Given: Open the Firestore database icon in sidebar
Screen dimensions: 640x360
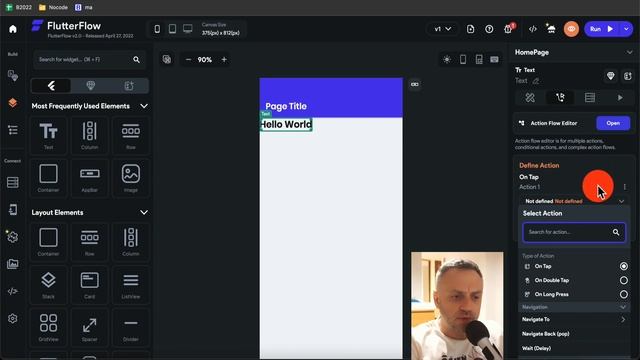Looking at the screenshot, I should coord(13,182).
